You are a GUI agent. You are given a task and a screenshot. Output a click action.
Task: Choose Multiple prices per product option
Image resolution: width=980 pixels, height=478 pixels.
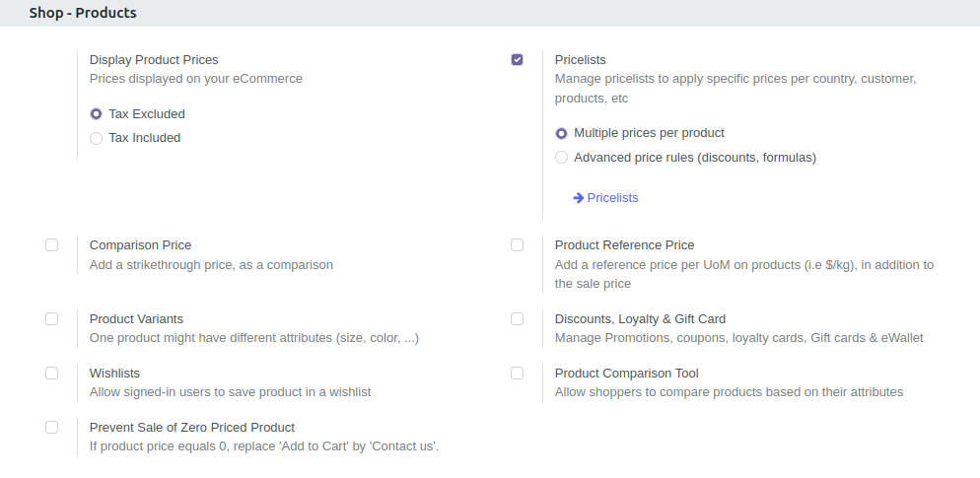[x=561, y=133]
